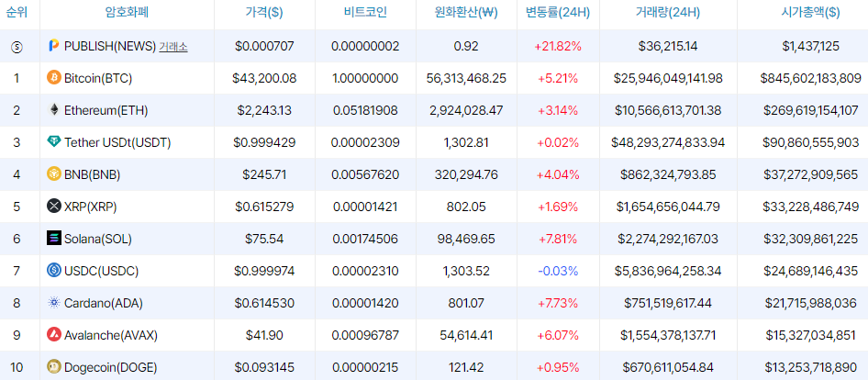
Task: Open the Solana(SOL) coin name
Action: [x=98, y=240]
